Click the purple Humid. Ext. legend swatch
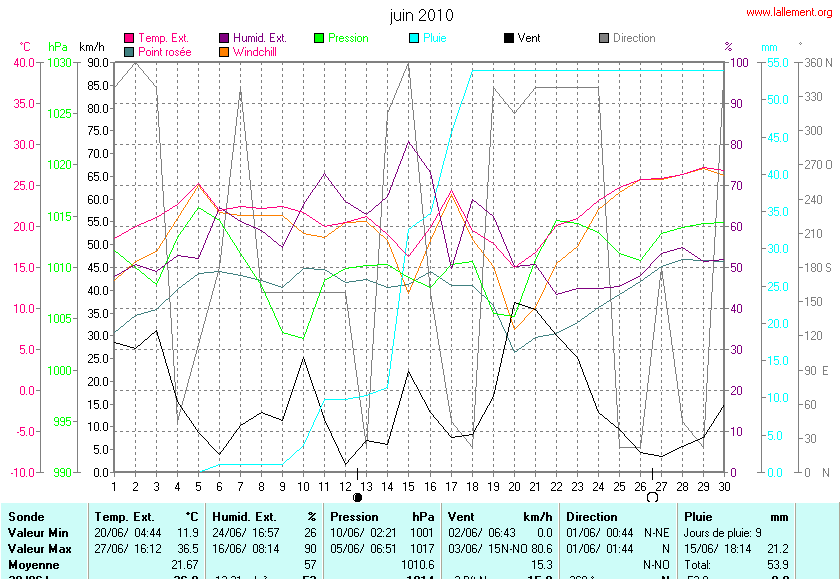840x579 pixels. click(225, 38)
